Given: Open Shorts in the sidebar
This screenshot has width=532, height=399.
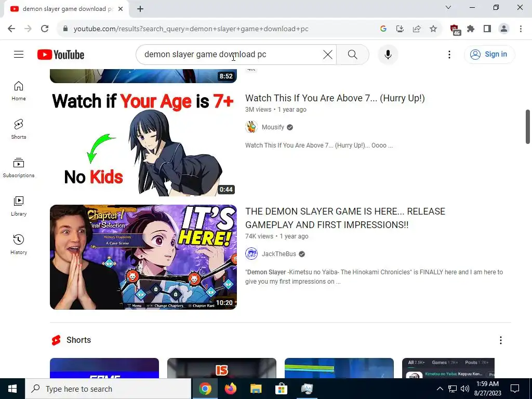Looking at the screenshot, I should click(19, 129).
